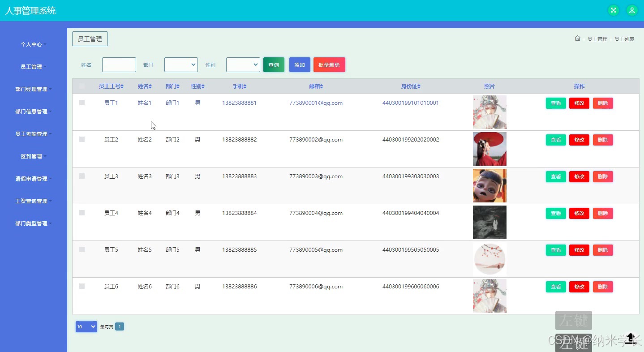Viewport: 644px width, 352px height.
Task: Click the fullscreen icon in top bar
Action: [613, 10]
